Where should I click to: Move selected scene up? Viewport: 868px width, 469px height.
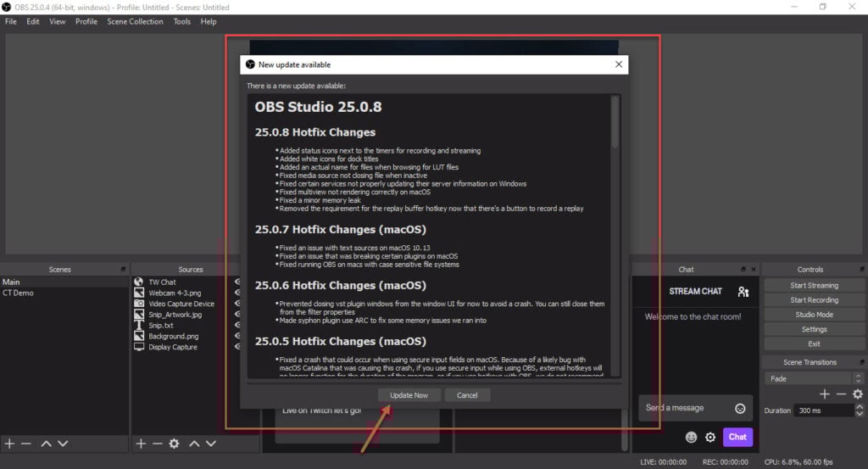coord(47,444)
